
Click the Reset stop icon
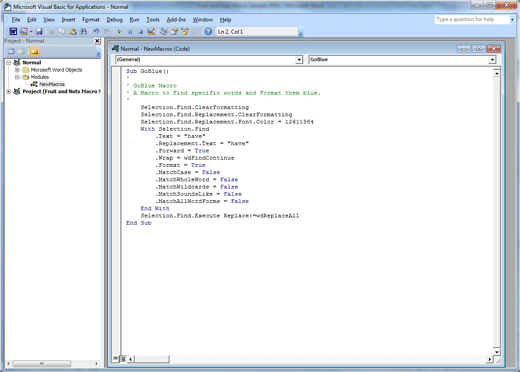tap(140, 32)
